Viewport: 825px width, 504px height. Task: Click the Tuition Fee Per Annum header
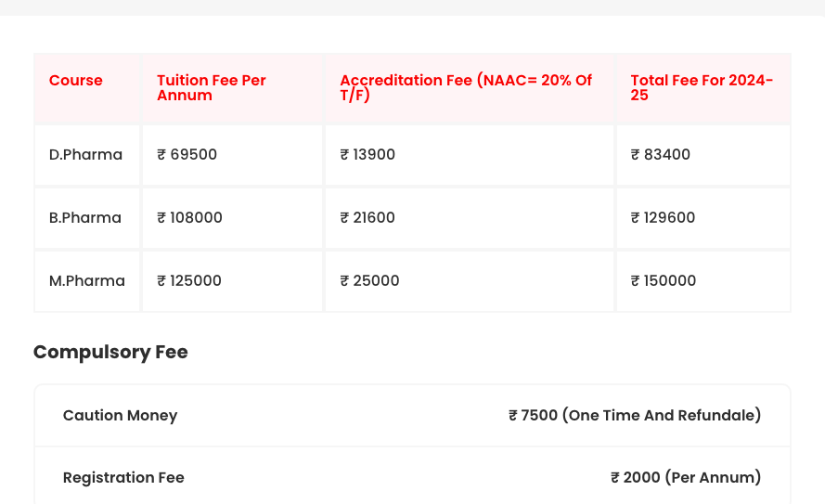[212, 88]
